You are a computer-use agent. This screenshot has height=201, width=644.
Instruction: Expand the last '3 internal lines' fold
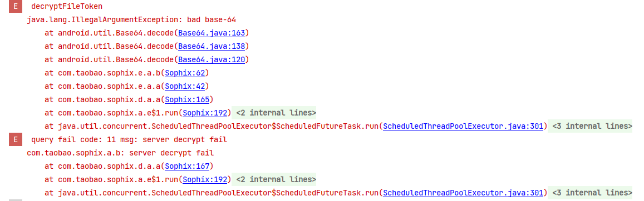coord(592,193)
